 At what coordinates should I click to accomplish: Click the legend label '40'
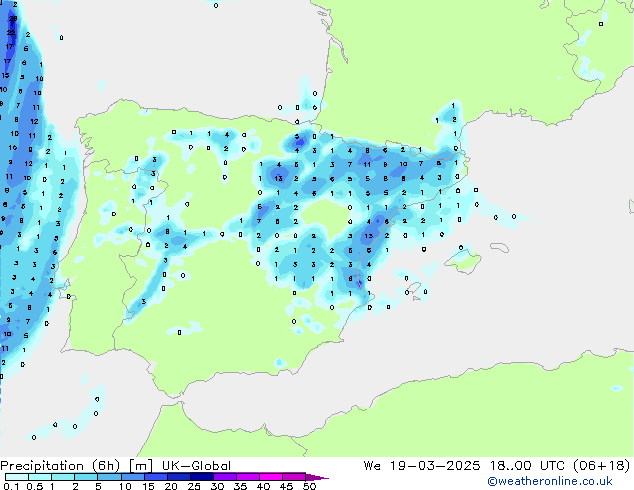[263, 486]
